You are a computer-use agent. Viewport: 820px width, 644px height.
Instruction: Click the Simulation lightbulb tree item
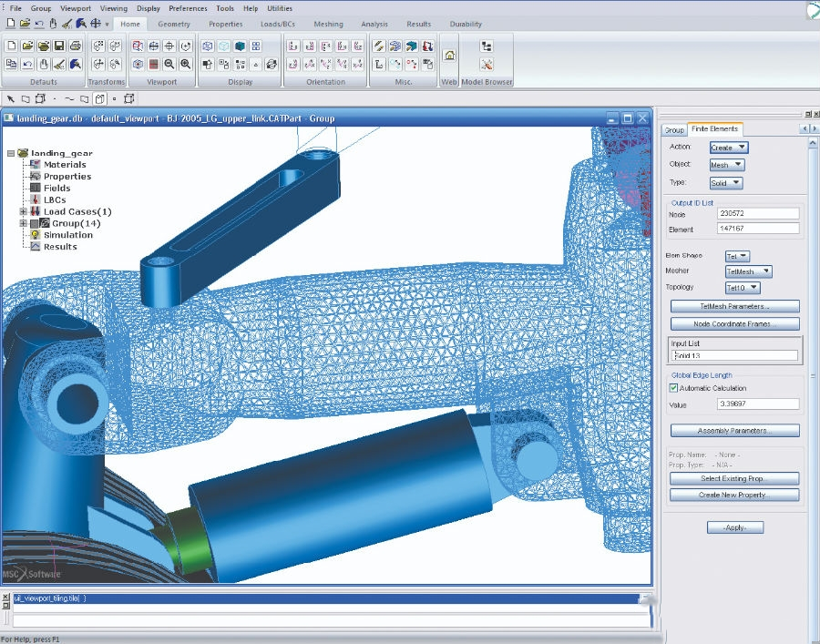point(67,235)
